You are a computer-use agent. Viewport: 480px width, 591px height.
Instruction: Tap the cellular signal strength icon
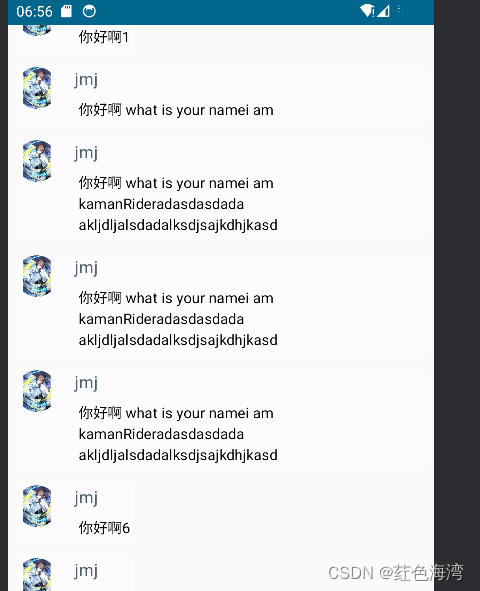click(383, 11)
